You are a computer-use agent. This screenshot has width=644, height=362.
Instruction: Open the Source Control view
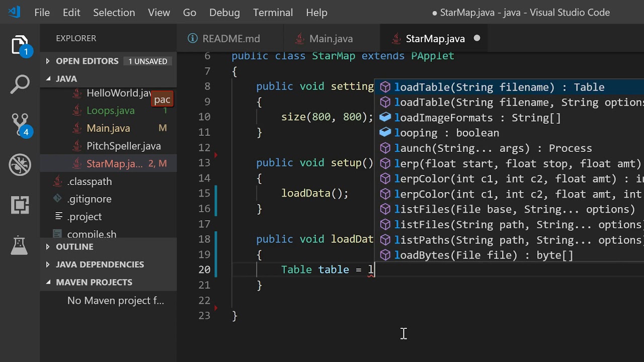click(x=20, y=125)
